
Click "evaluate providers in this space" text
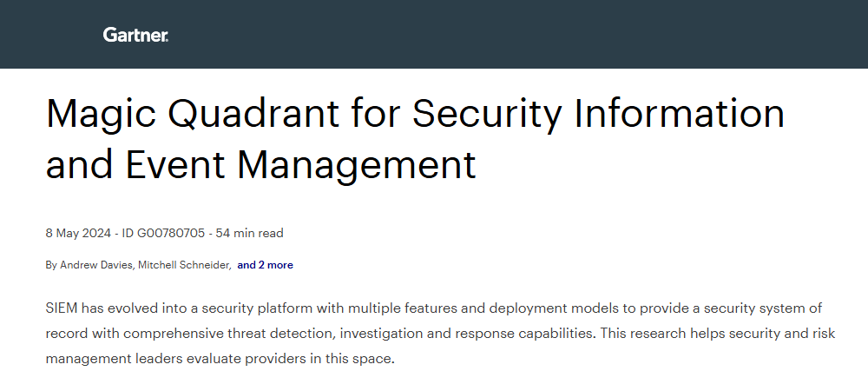point(299,359)
